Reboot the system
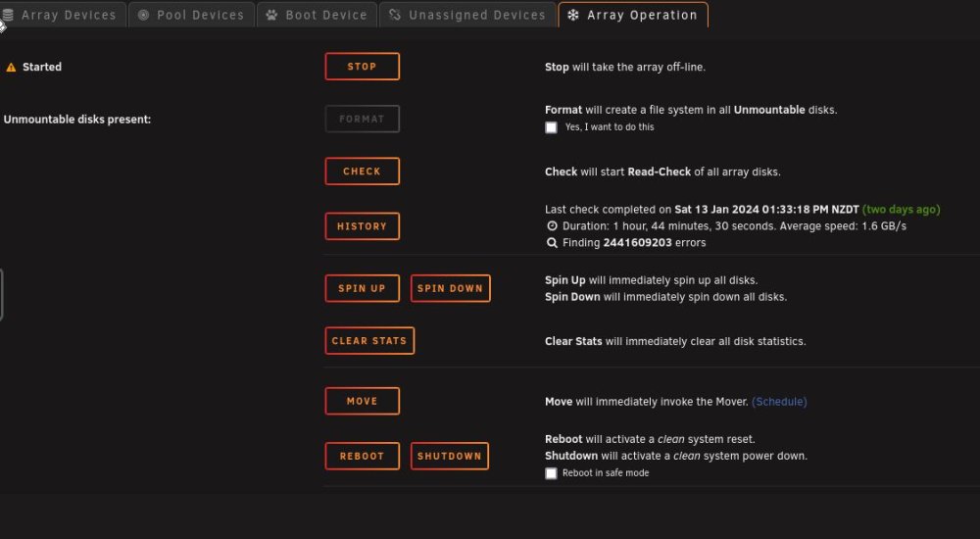 click(362, 456)
